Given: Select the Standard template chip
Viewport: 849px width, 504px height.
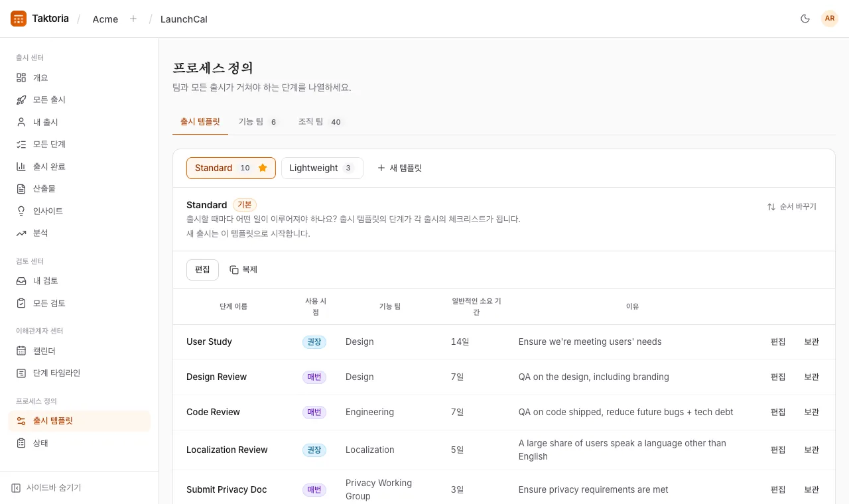Looking at the screenshot, I should (231, 168).
